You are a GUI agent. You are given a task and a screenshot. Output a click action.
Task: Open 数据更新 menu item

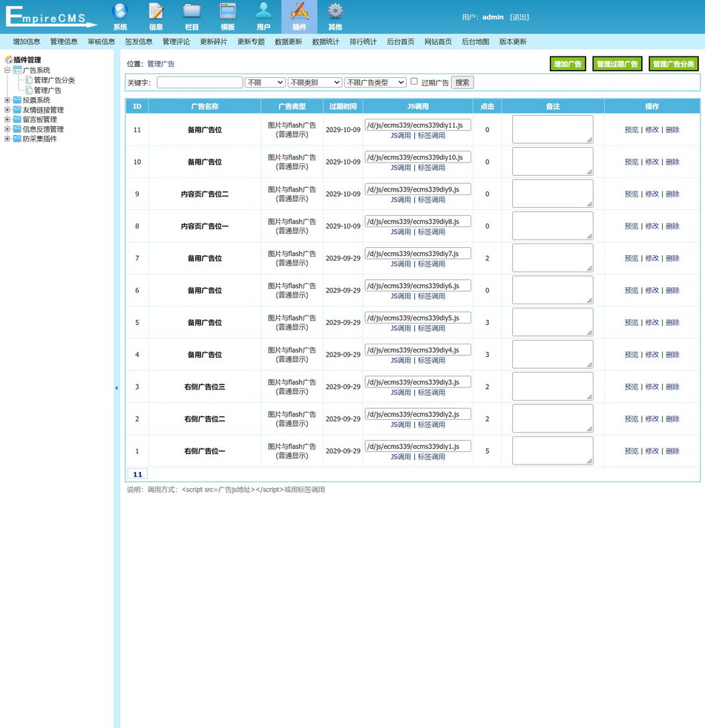289,42
